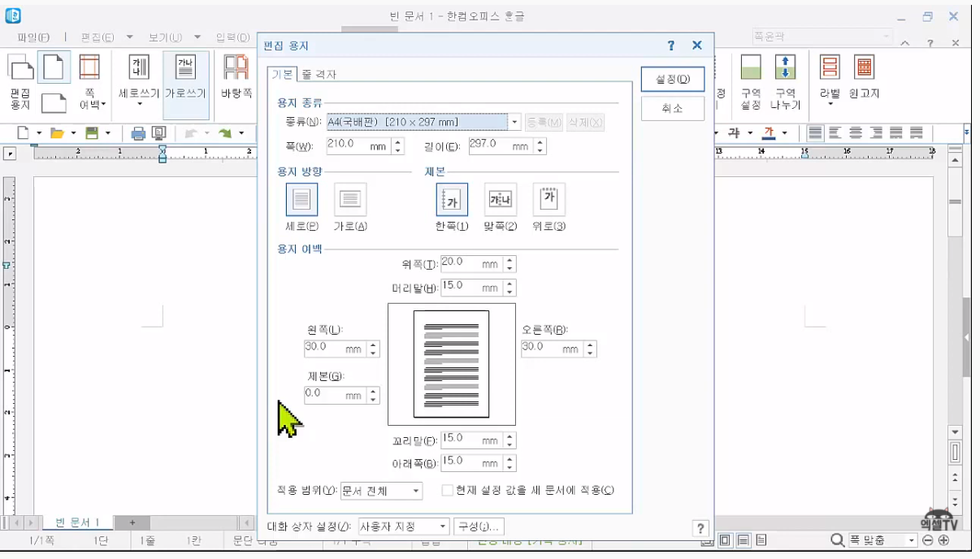Expand the font color dropdown arrow
This screenshot has width=980, height=559.
point(785,133)
